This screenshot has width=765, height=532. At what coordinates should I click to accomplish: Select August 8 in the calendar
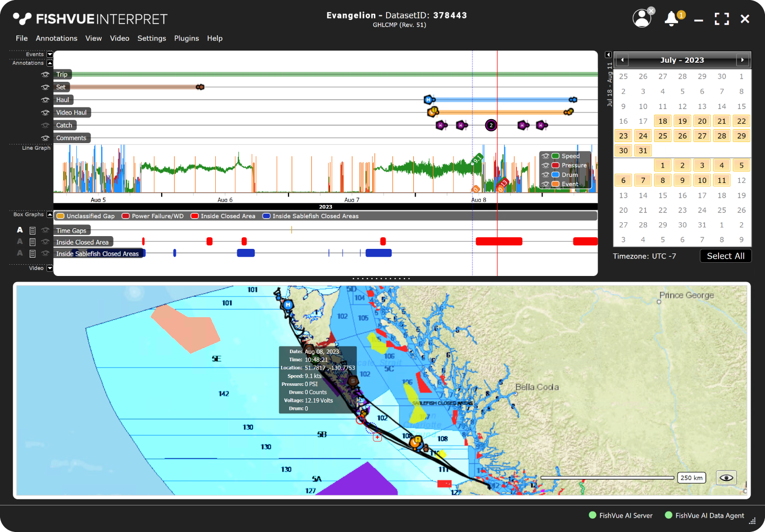tap(663, 180)
